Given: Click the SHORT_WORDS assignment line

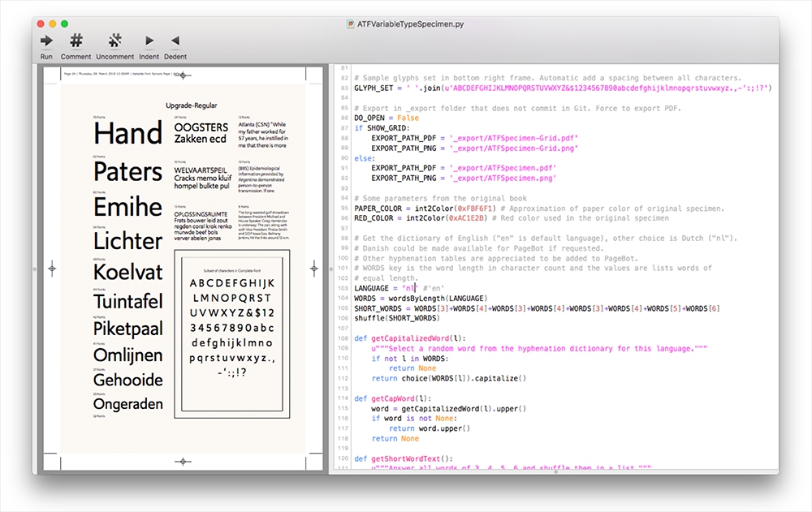Looking at the screenshot, I should [x=537, y=308].
